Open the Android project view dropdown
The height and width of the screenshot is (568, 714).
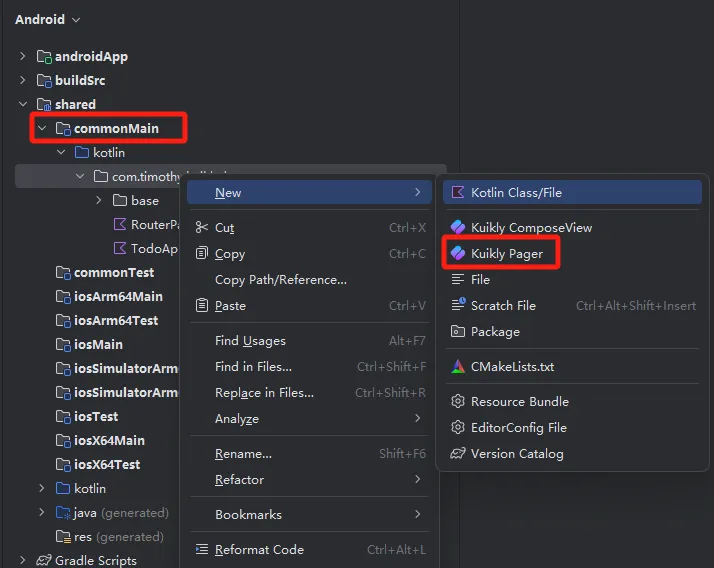[x=47, y=20]
